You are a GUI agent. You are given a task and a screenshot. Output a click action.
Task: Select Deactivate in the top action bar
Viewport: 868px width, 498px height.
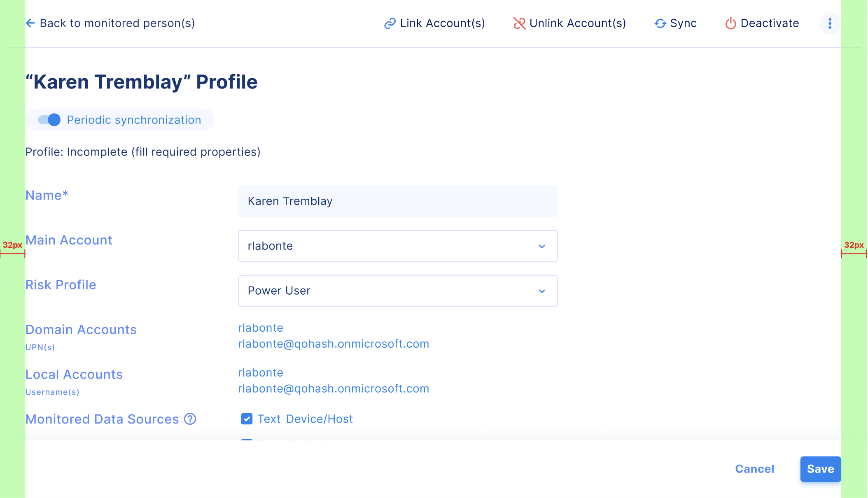pos(762,23)
